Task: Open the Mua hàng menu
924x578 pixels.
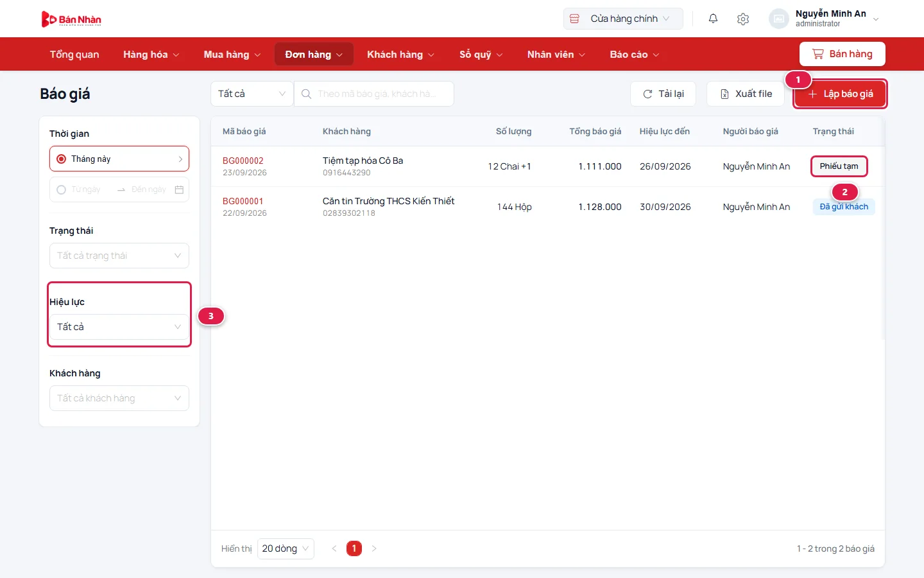Action: pos(232,55)
